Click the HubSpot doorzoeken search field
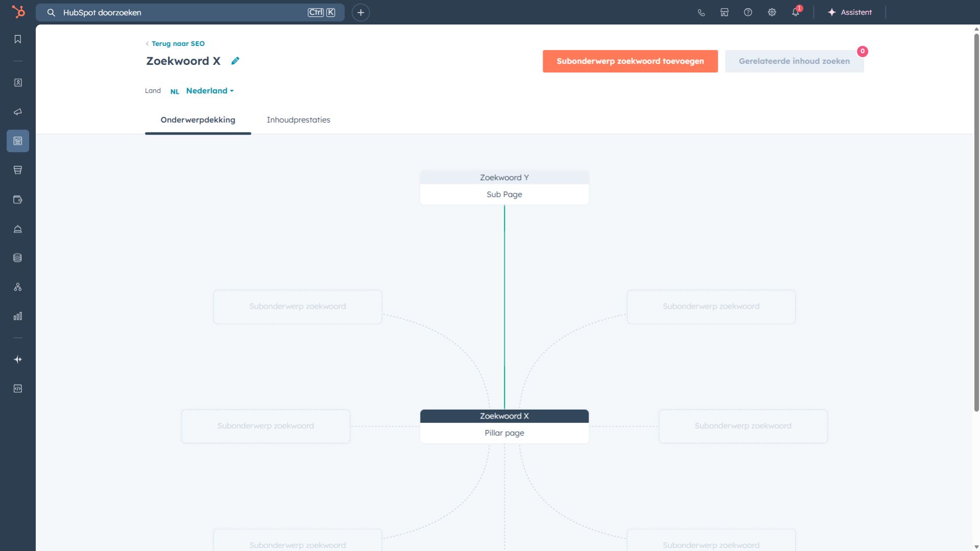The image size is (980, 551). click(x=190, y=12)
